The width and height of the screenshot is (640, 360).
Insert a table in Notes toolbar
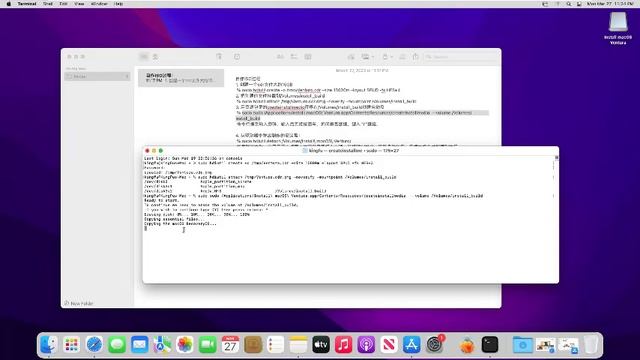point(308,57)
